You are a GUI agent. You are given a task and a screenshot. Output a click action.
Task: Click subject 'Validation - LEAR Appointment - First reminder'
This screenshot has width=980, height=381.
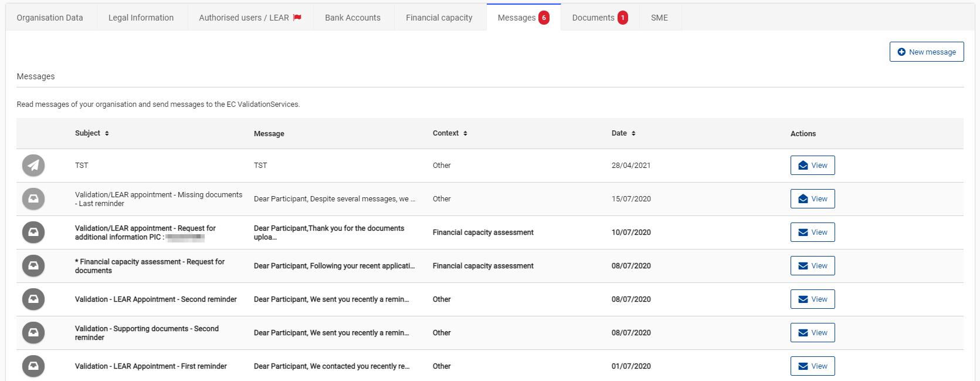[151, 366]
